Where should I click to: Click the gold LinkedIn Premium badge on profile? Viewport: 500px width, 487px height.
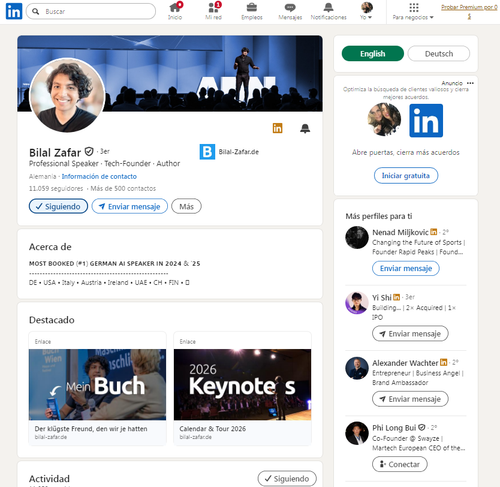click(x=277, y=128)
